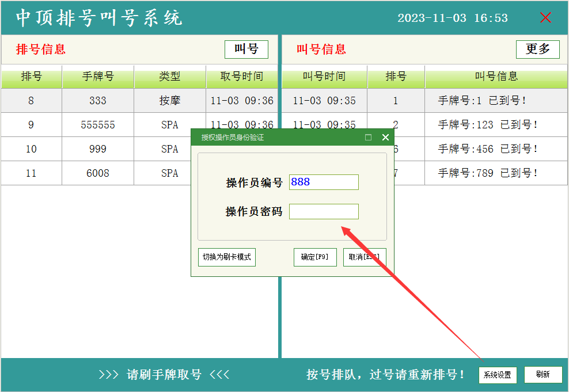The height and width of the screenshot is (392, 569).
Task: Click the first 叫号时间 cell 11-03 09:35
Action: coord(324,101)
